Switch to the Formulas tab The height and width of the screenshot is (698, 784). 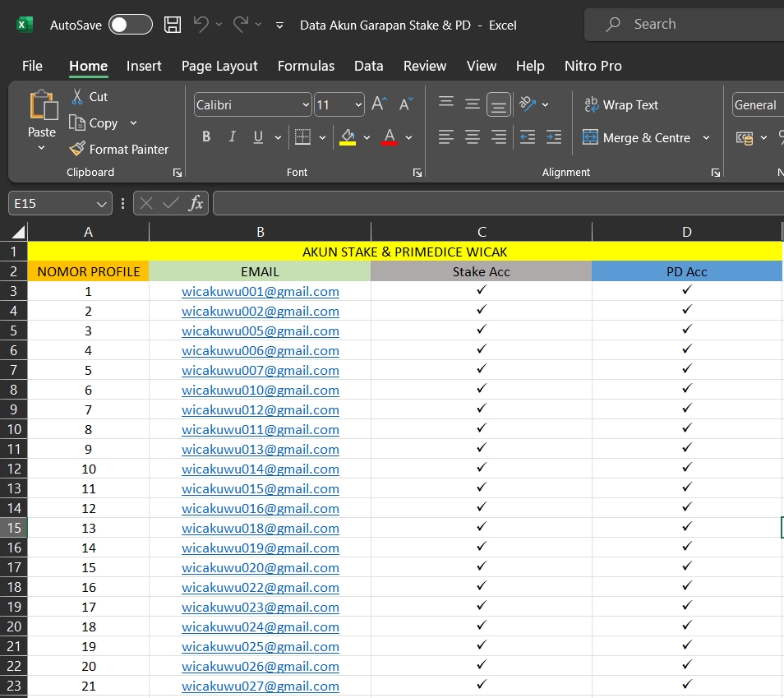pyautogui.click(x=306, y=66)
